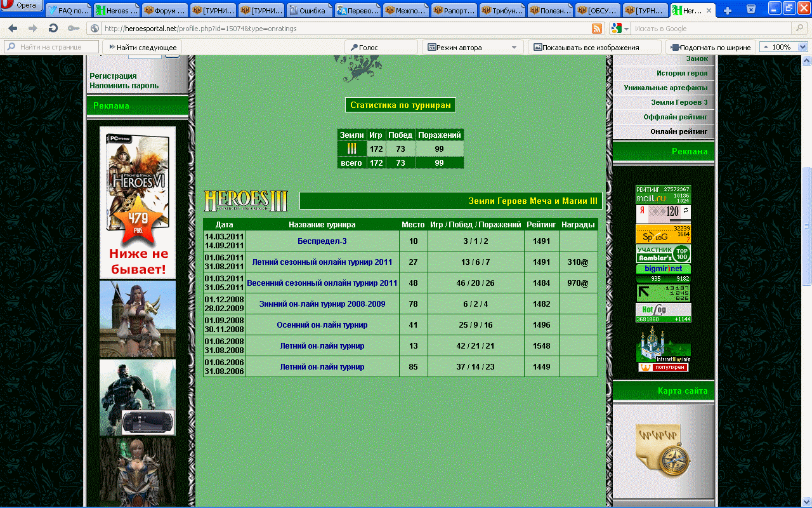812x508 pixels.
Task: Go back with the browser back arrow
Action: pos(13,29)
